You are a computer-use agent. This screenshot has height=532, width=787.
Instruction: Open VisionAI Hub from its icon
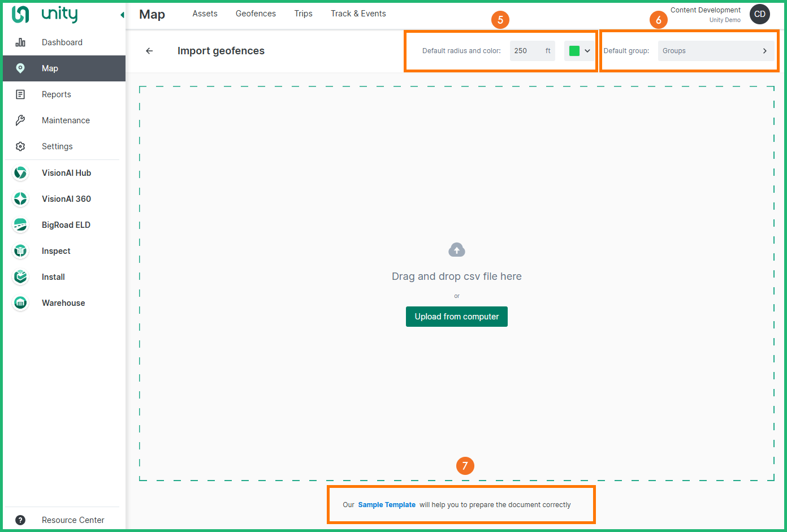[20, 173]
